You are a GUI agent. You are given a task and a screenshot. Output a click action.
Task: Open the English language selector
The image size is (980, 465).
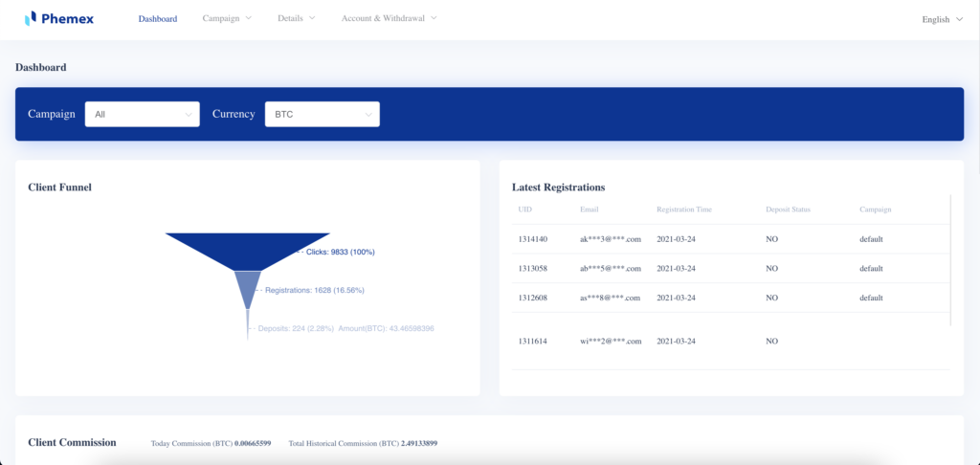942,19
